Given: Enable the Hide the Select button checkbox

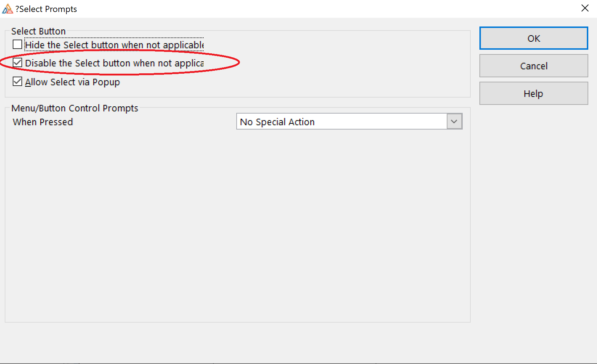Looking at the screenshot, I should coord(17,45).
